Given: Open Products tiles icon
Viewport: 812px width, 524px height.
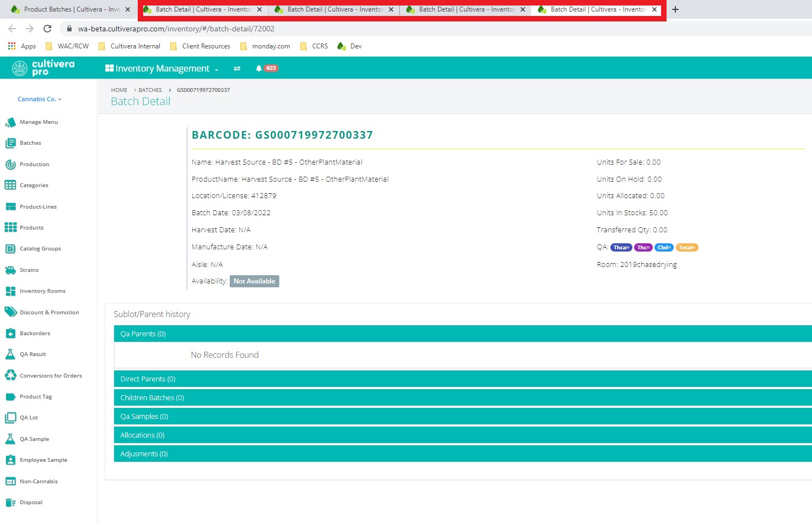Looking at the screenshot, I should [10, 228].
